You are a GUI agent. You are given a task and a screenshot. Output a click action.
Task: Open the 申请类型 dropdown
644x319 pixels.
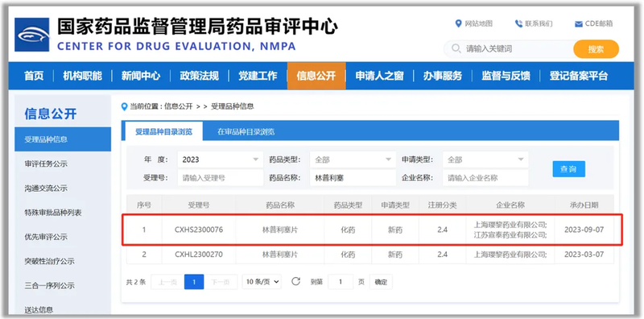(485, 159)
